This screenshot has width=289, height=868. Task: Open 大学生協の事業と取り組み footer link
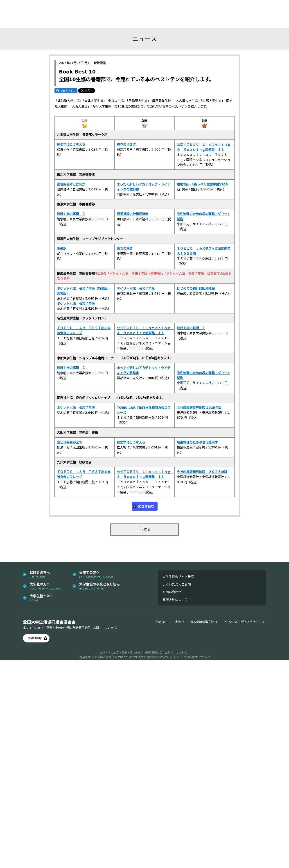tap(99, 584)
